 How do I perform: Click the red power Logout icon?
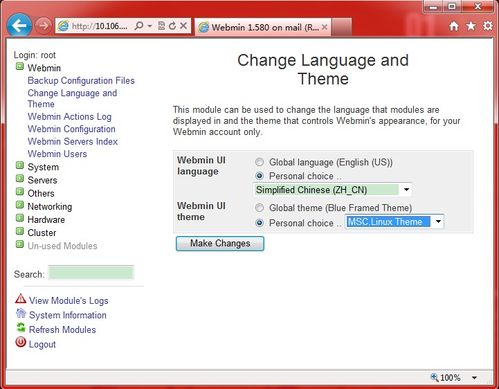pyautogui.click(x=21, y=342)
